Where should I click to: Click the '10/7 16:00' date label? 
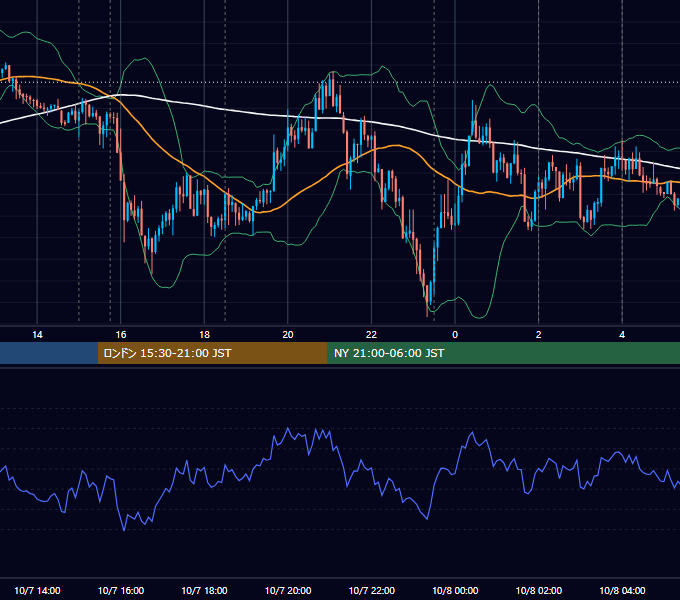click(121, 590)
